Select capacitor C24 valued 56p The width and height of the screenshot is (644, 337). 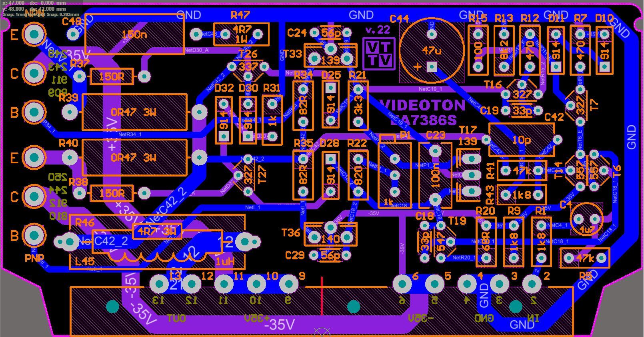point(330,32)
